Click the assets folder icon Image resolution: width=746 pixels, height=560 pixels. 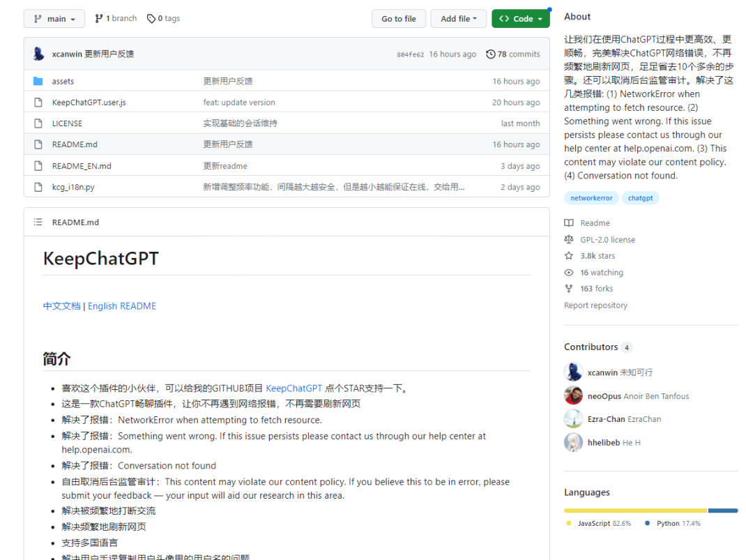pyautogui.click(x=38, y=82)
